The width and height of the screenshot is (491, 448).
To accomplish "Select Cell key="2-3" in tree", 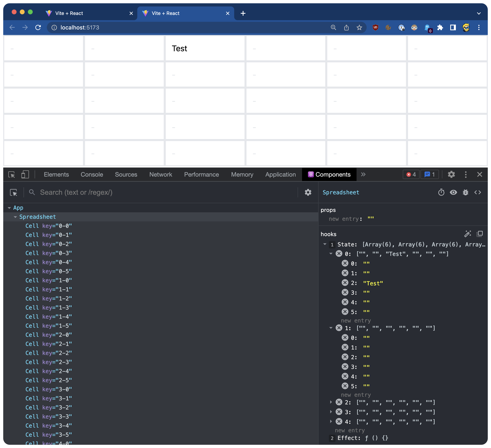I will coord(48,362).
